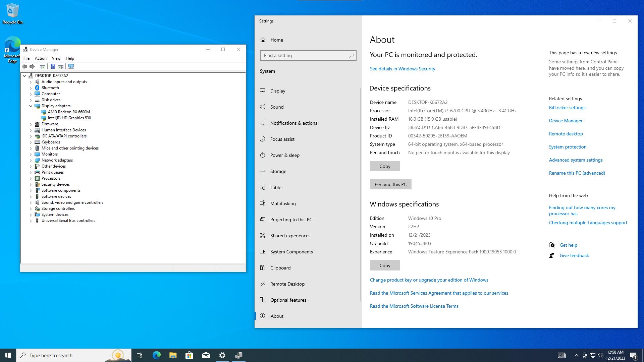Expand the Processors node
The width and height of the screenshot is (644, 362).
pos(31,178)
